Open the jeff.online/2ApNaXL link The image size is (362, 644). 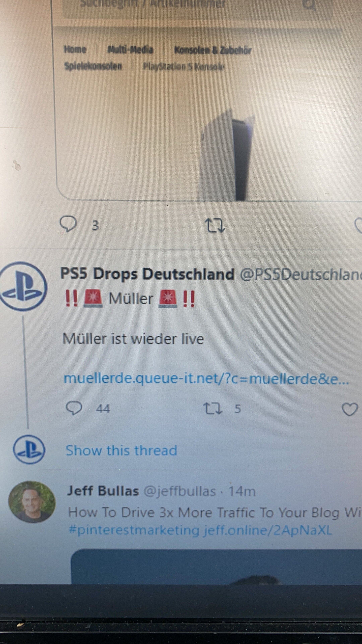click(268, 530)
